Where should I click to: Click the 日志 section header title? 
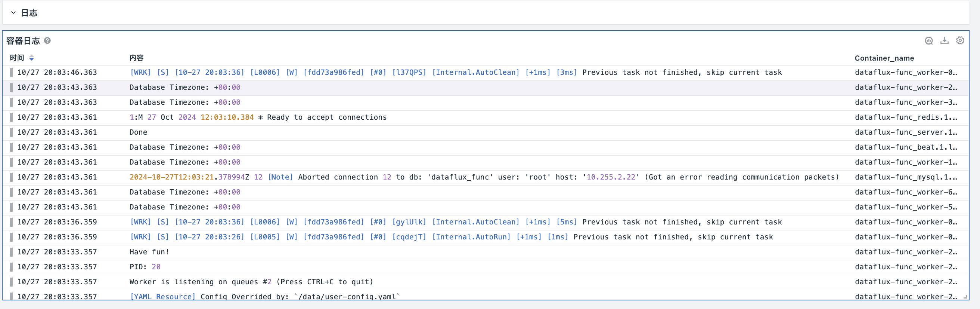pyautogui.click(x=29, y=13)
